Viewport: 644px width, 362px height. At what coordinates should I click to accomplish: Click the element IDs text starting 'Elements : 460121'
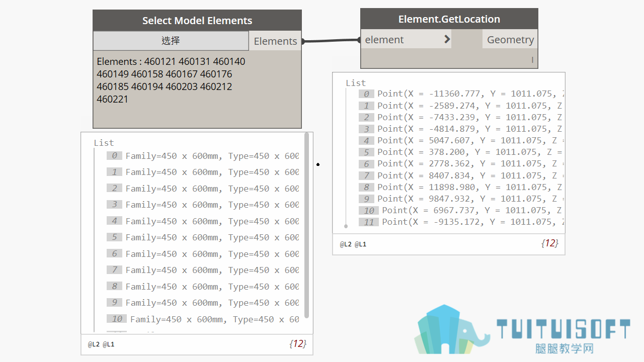[x=171, y=80]
